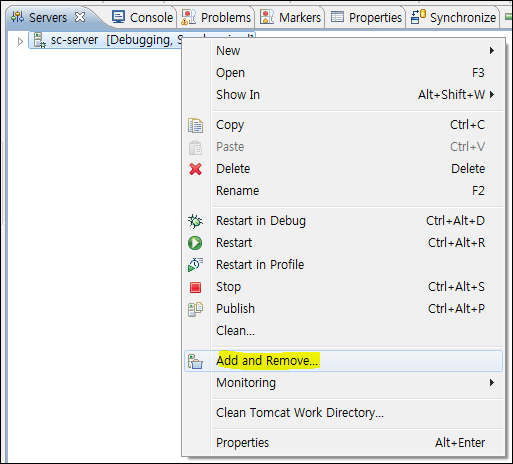The image size is (513, 464).
Task: Click the Ctrl+Alt+D shortcut text
Action: [455, 221]
